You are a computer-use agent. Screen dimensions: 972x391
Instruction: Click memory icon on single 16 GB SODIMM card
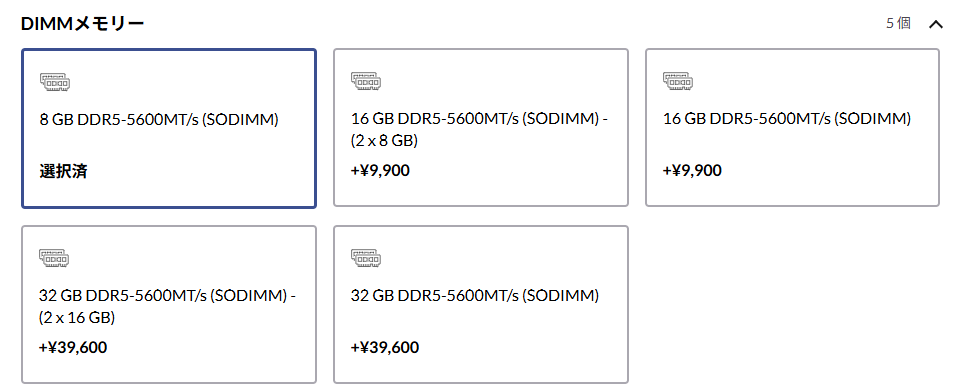(678, 82)
